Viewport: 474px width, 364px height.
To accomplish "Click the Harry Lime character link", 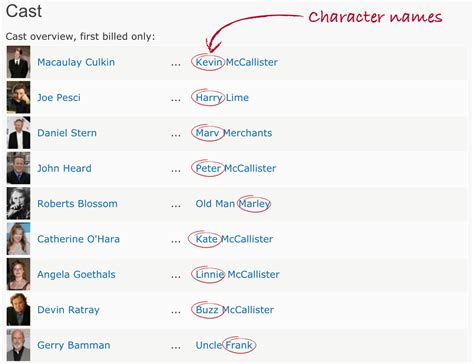I will (222, 98).
